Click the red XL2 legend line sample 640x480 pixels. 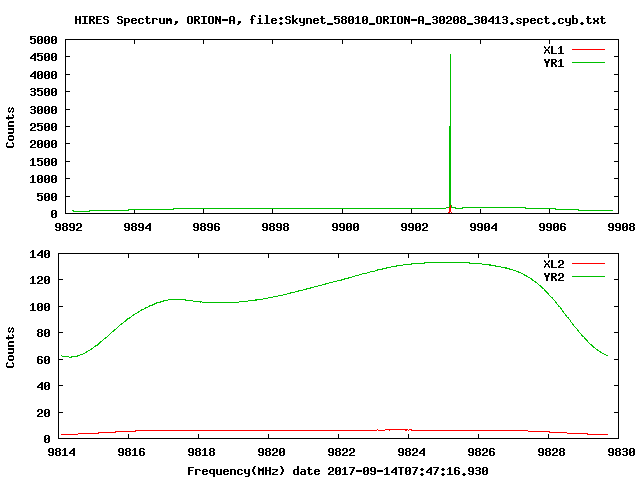pos(588,264)
